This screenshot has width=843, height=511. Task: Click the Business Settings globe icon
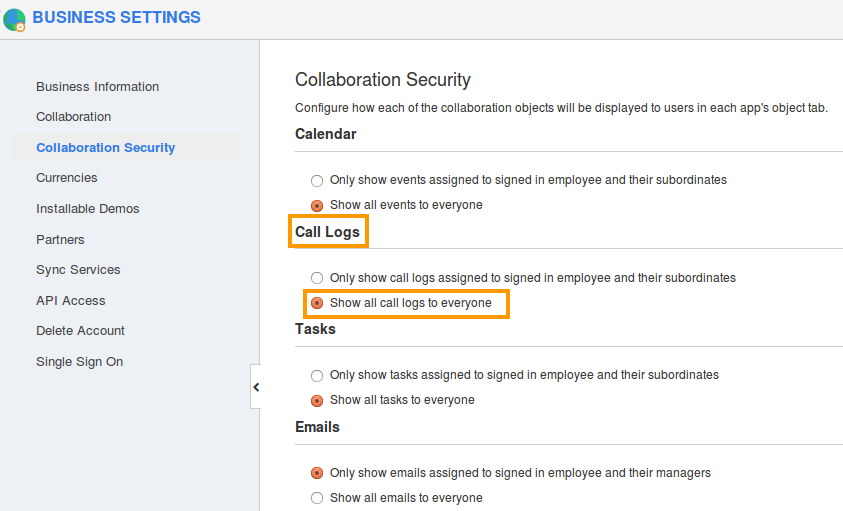[x=14, y=19]
